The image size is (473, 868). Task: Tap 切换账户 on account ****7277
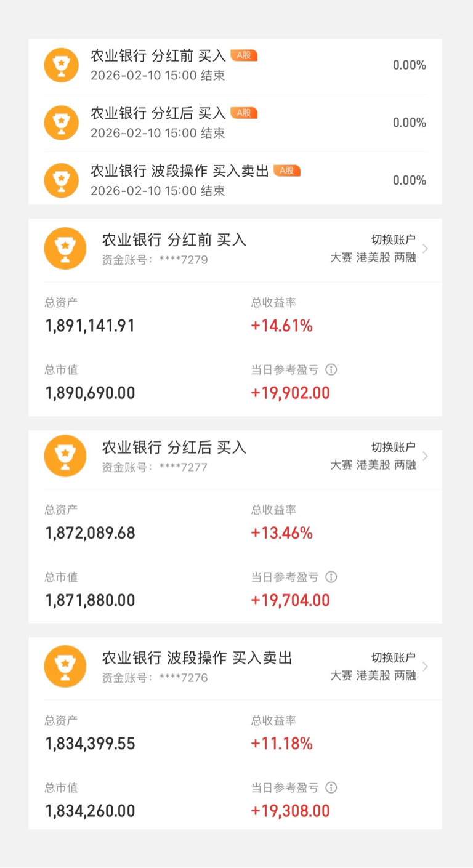click(x=394, y=448)
